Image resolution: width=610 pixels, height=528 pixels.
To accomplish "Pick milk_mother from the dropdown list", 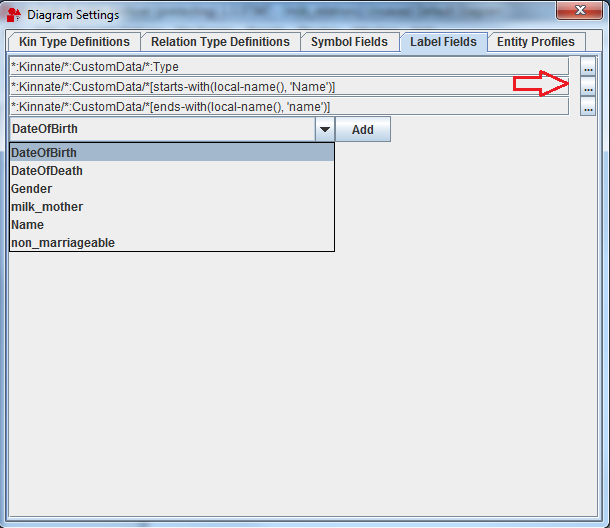I will 172,207.
